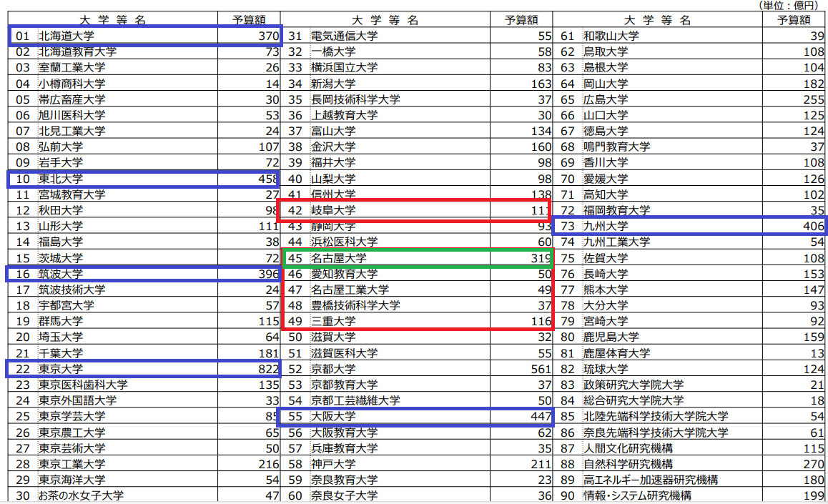The height and width of the screenshot is (504, 828).
Task: Select budget value 216 for 東京工業大学
Action: click(268, 464)
